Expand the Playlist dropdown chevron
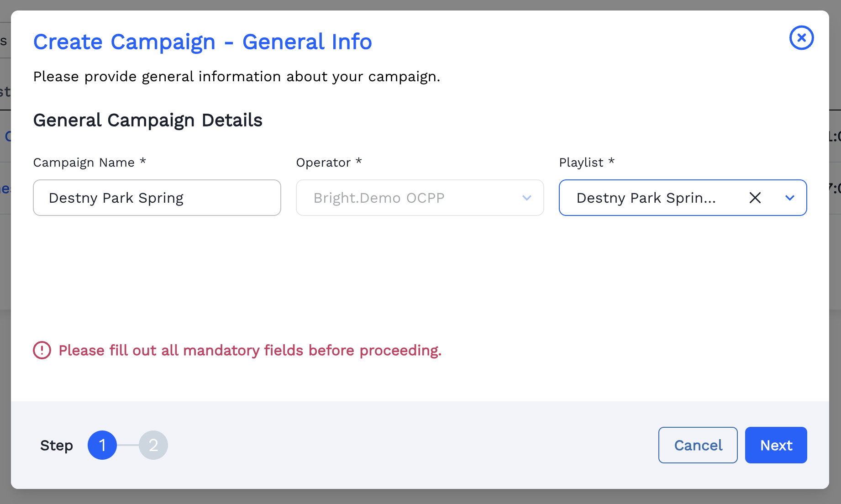The image size is (841, 504). click(789, 198)
